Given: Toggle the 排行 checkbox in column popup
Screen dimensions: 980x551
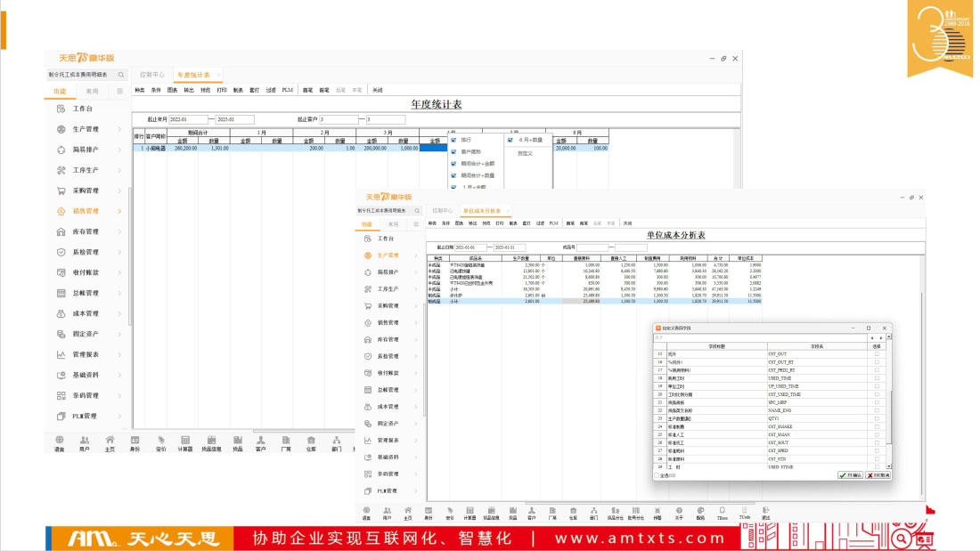Looking at the screenshot, I should pos(453,140).
